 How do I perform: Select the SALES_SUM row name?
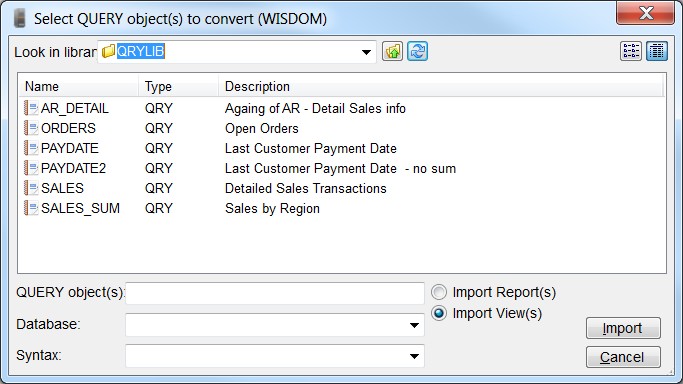click(81, 208)
